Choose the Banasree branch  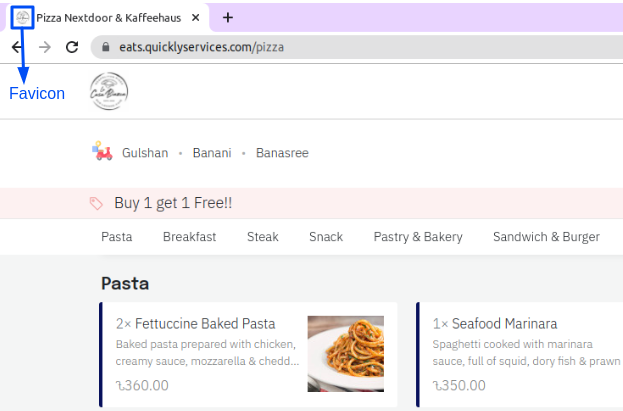coord(282,153)
